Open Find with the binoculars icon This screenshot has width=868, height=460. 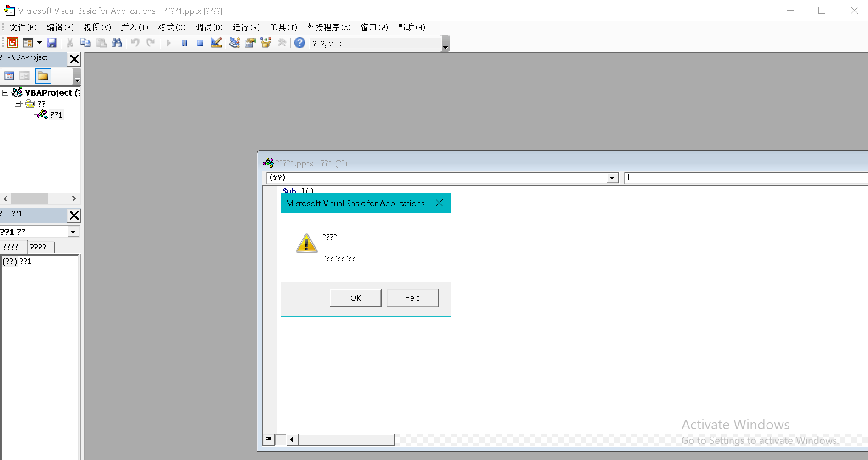(117, 43)
